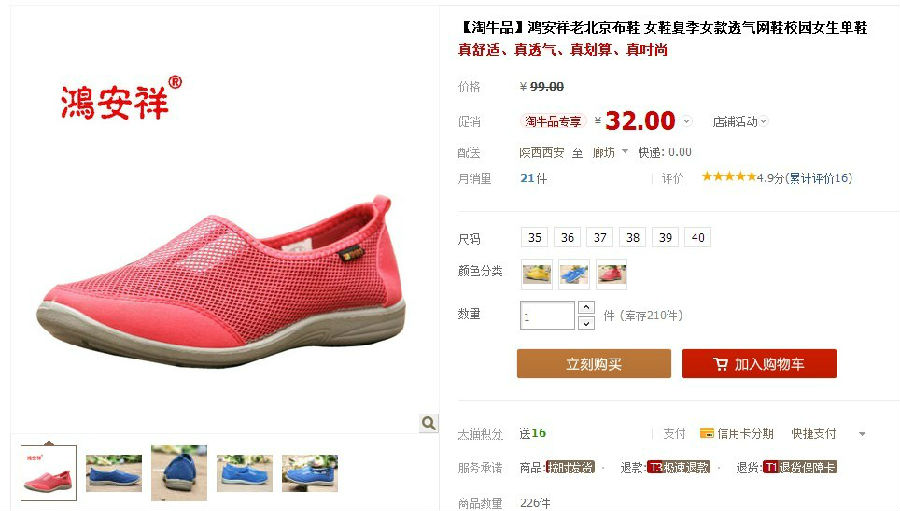Click the 按时发货 service badge
The height and width of the screenshot is (511, 900).
coord(570,467)
